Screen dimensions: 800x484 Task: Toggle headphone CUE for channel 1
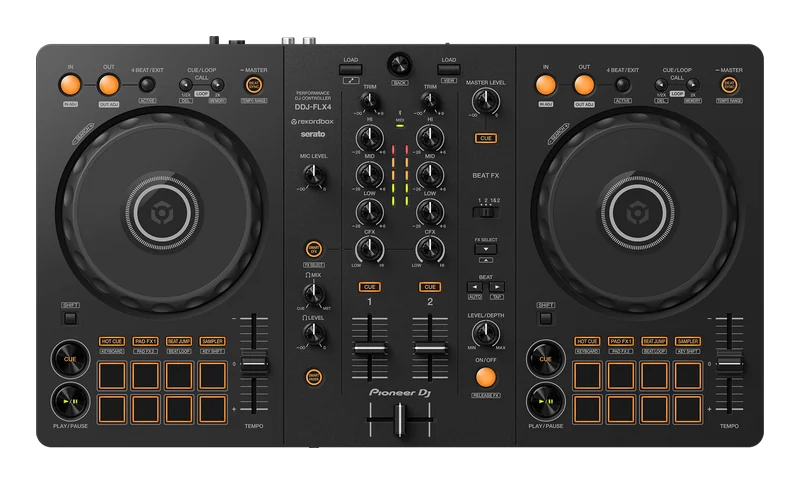pyautogui.click(x=369, y=287)
